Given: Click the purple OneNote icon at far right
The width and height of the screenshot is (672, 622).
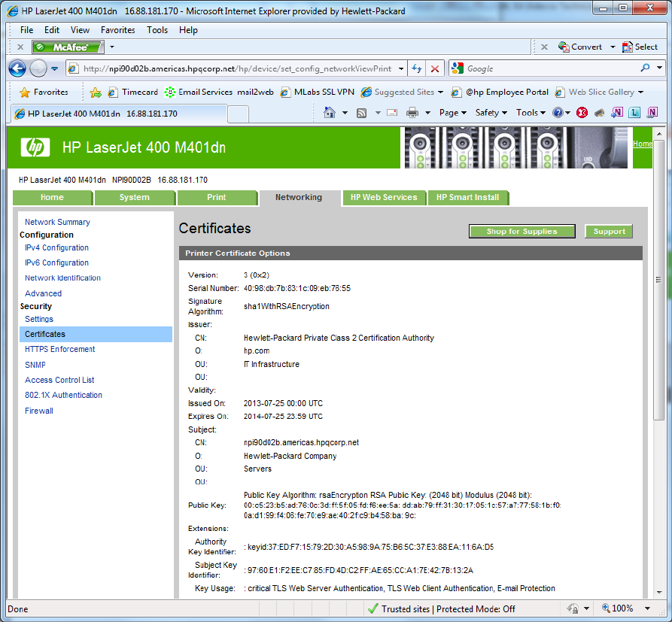Looking at the screenshot, I should pyautogui.click(x=652, y=113).
